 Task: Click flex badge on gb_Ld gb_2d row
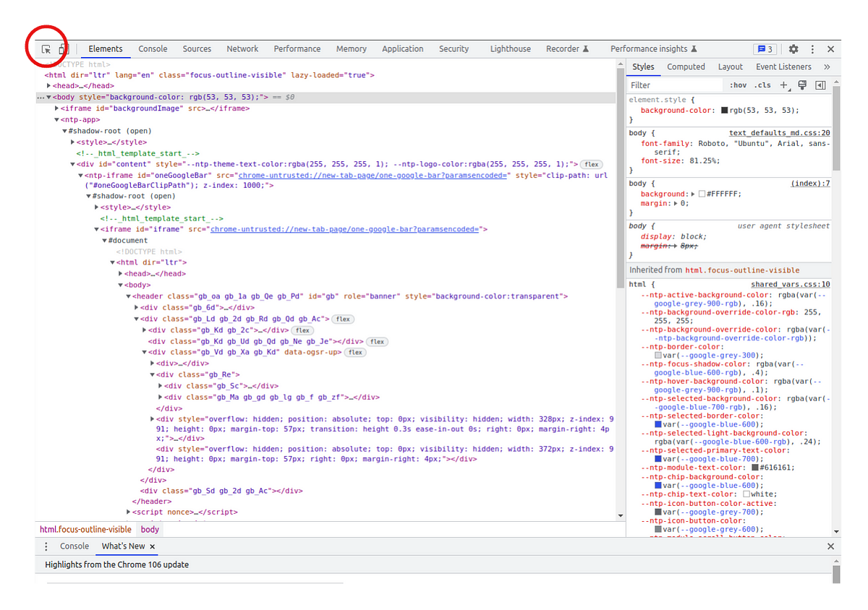[342, 319]
